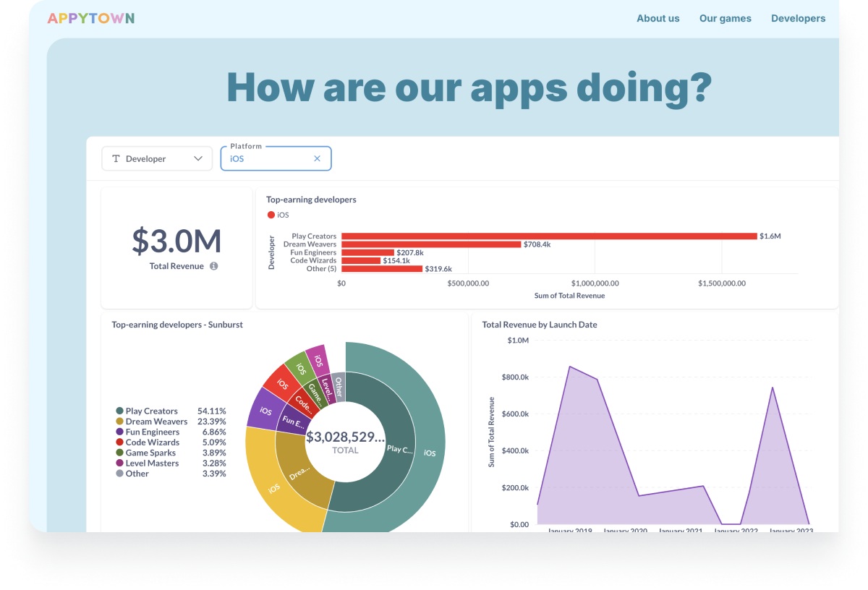Expand the Developer dropdown chevron
The width and height of the screenshot is (868, 590).
tap(198, 159)
